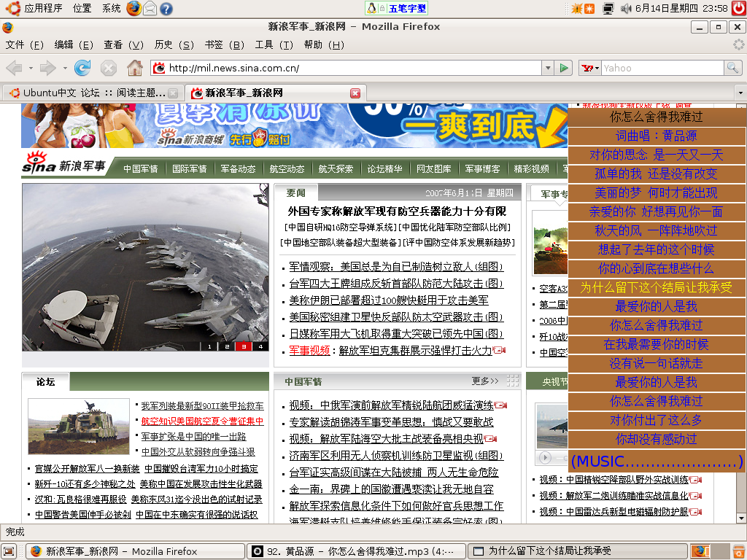The image size is (747, 560).
Task: Click the 五笔字型 input method indicator
Action: pyautogui.click(x=396, y=8)
